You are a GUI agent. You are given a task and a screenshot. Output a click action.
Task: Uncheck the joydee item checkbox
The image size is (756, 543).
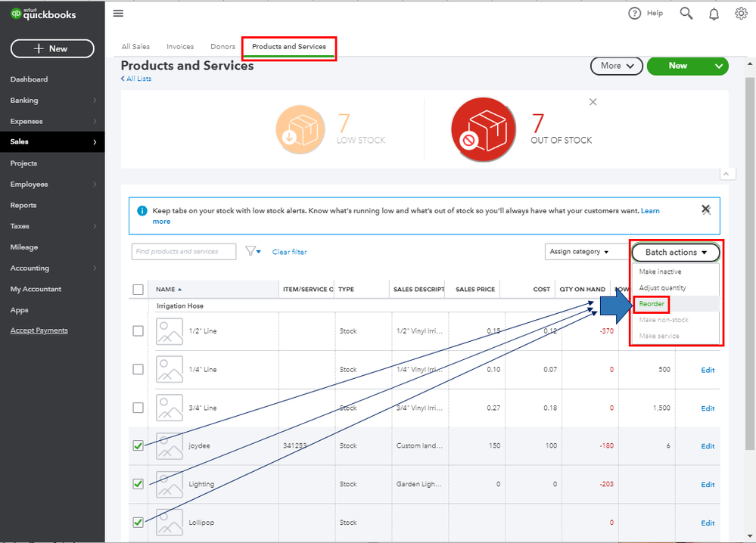[138, 445]
